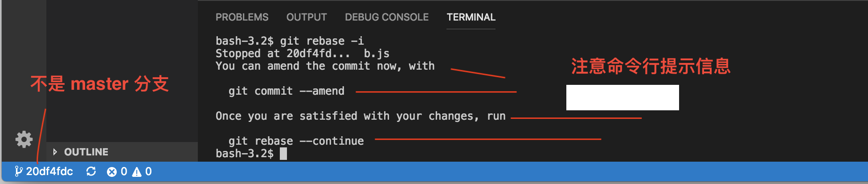This screenshot has width=868, height=184.
Task: Click the error count zero
Action: (124, 171)
